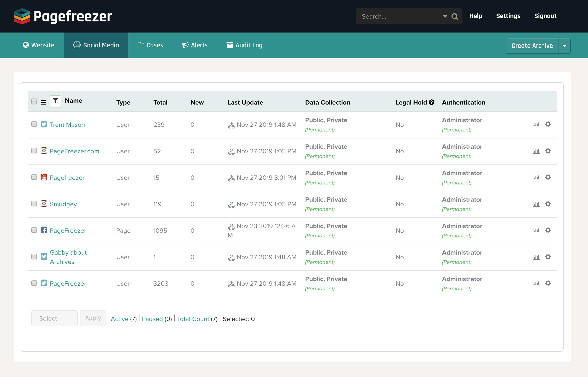This screenshot has height=377, width=588.
Task: Switch to the Website tab
Action: (39, 45)
